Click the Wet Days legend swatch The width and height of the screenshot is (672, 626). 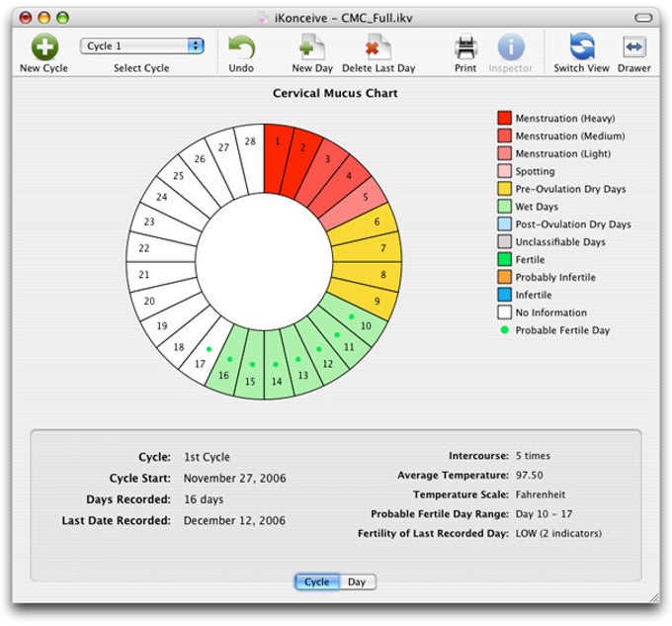(x=504, y=207)
